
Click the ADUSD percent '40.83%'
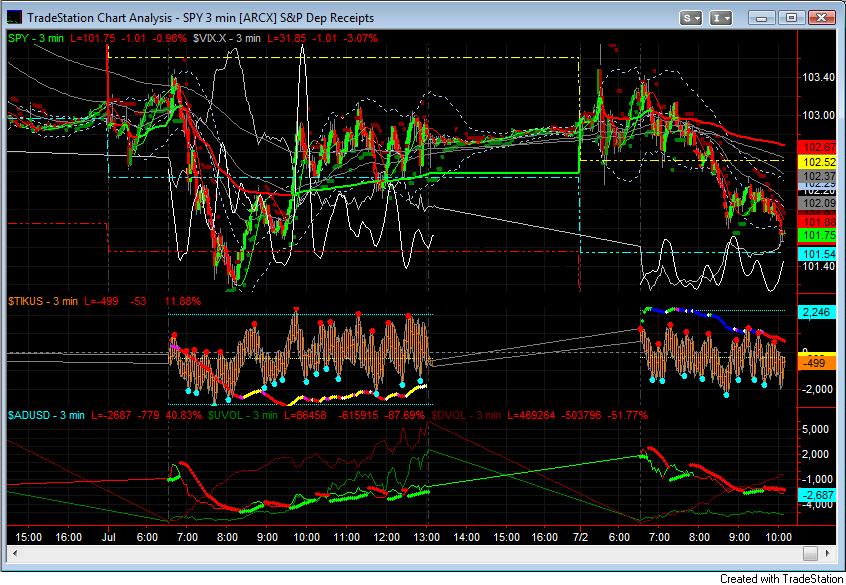(183, 415)
